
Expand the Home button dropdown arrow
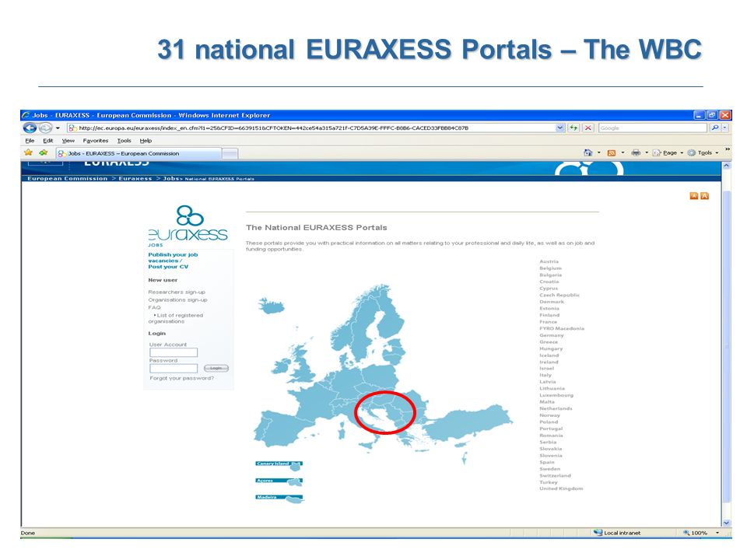[599, 153]
